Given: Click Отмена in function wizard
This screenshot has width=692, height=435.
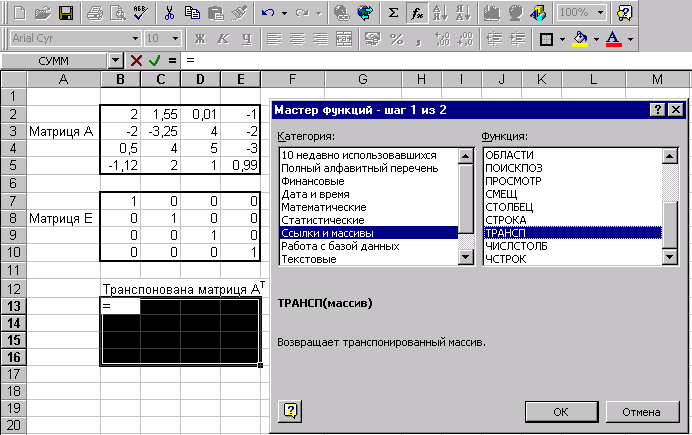Looking at the screenshot, I should [x=642, y=412].
